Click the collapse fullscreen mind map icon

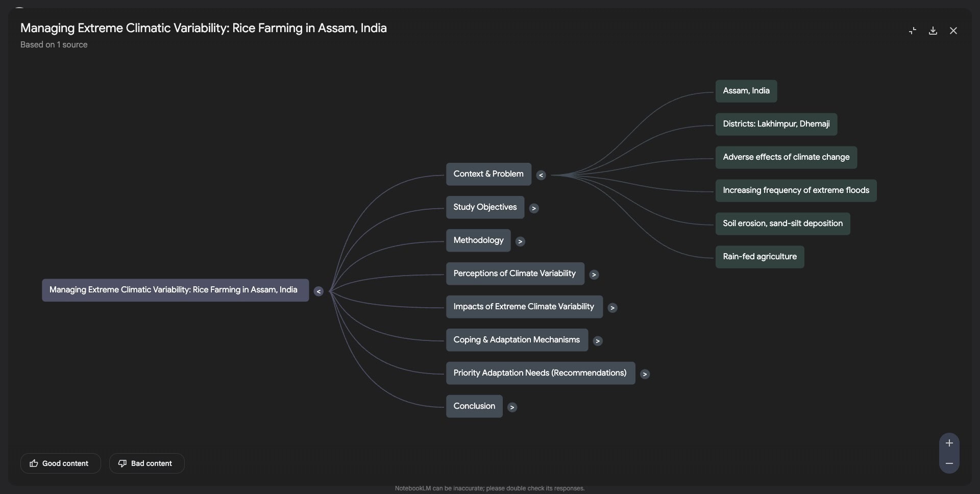coord(912,31)
